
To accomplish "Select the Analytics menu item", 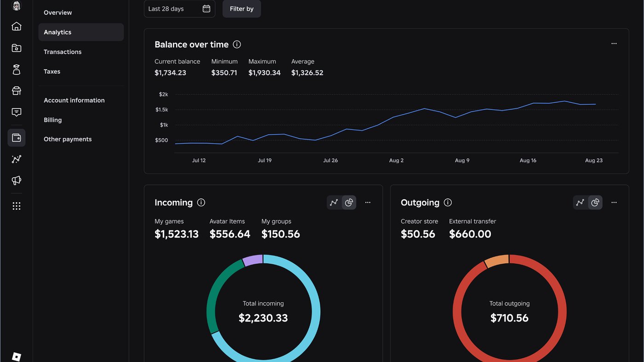I will click(81, 32).
